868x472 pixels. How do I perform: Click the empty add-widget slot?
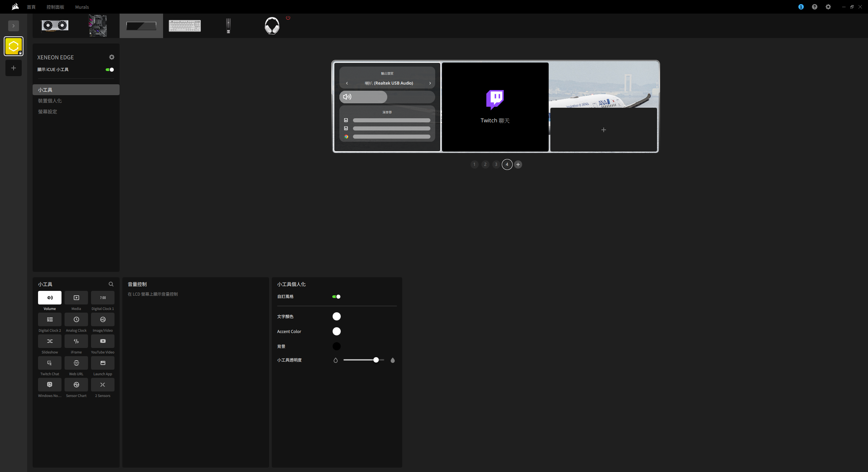click(x=603, y=130)
